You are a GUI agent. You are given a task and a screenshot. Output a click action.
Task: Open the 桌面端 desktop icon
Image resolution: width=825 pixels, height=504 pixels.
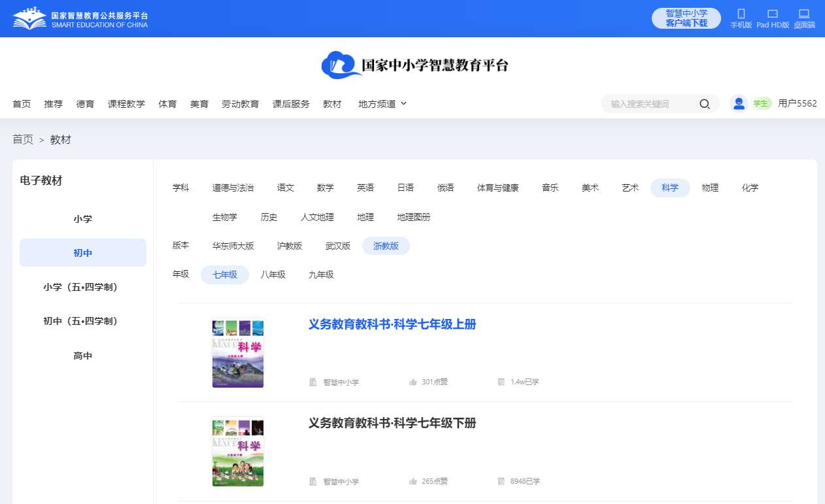tap(804, 14)
